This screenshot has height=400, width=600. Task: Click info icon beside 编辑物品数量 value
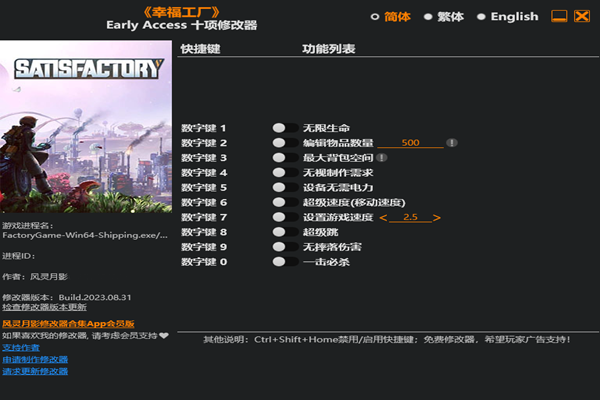click(x=452, y=143)
